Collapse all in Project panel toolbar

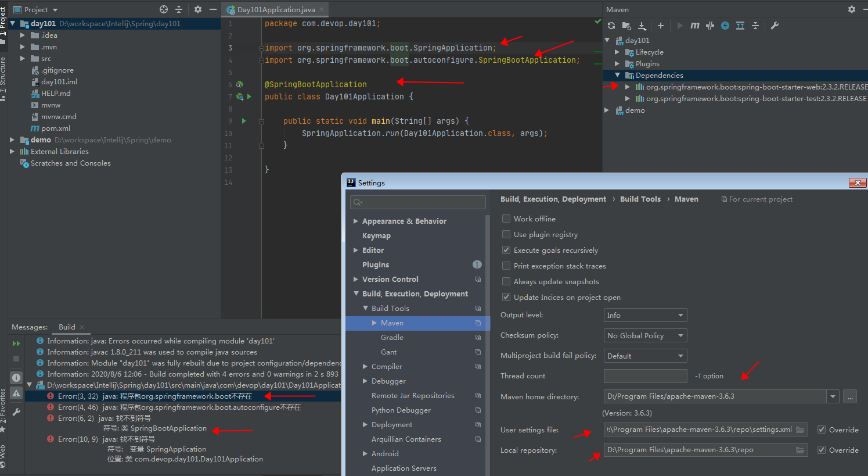click(x=179, y=9)
